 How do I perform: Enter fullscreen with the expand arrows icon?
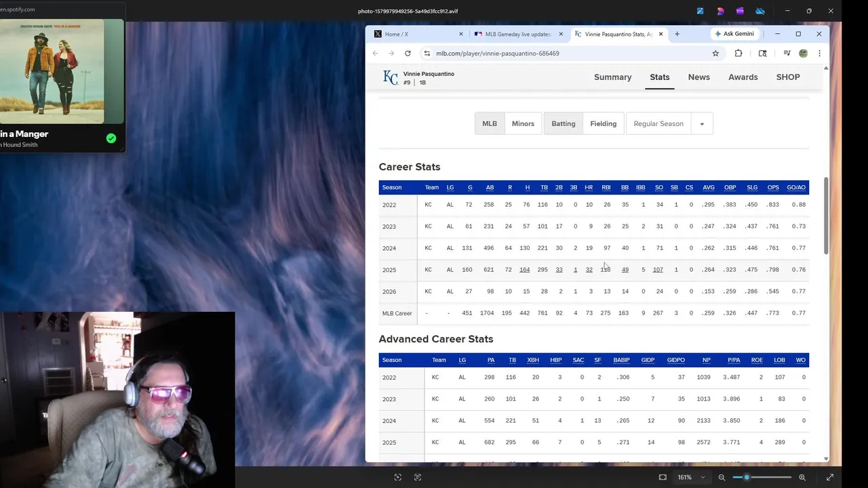point(830,477)
